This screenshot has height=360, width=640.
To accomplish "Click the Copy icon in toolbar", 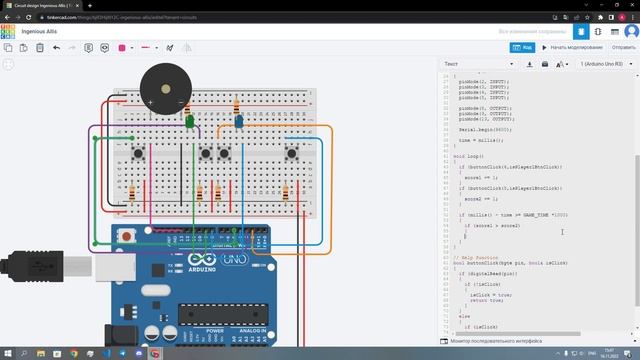I will [8, 48].
